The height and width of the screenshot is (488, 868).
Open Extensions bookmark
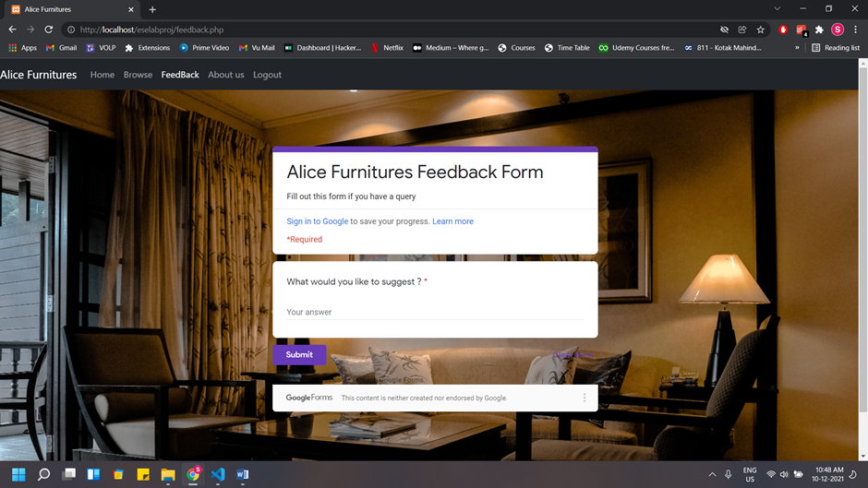coord(147,48)
